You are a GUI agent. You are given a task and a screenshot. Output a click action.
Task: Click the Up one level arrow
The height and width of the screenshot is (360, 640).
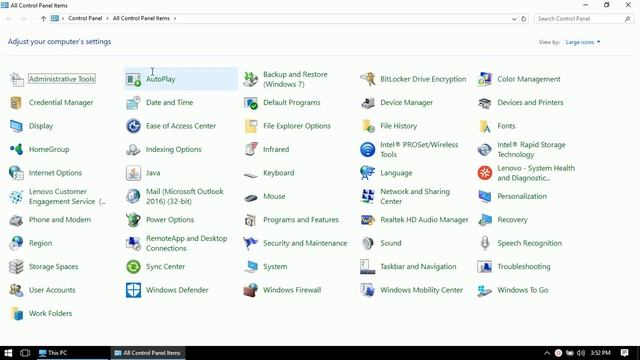click(x=43, y=18)
